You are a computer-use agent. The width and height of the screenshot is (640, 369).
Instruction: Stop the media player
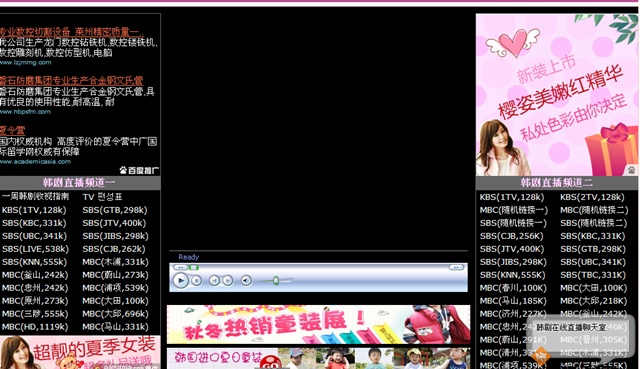coord(197,281)
